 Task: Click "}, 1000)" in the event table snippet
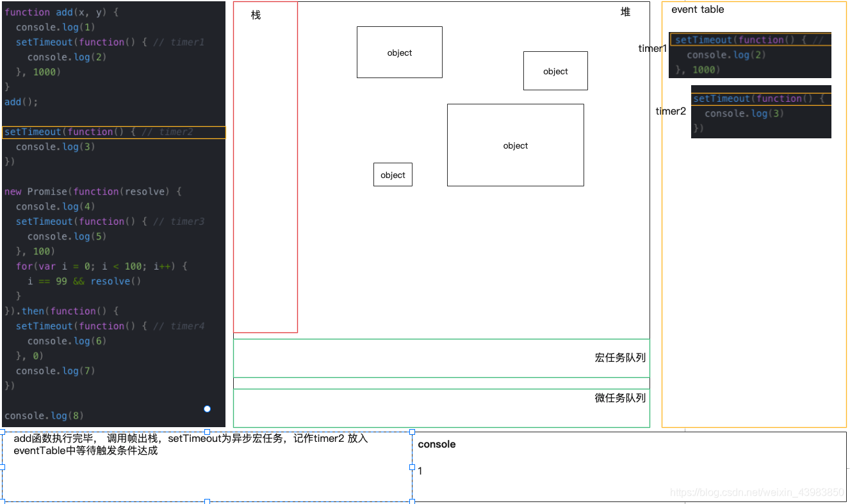[698, 70]
